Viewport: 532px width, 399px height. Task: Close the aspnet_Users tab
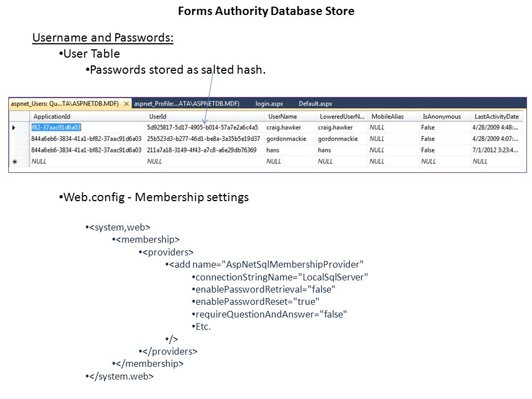click(x=126, y=104)
